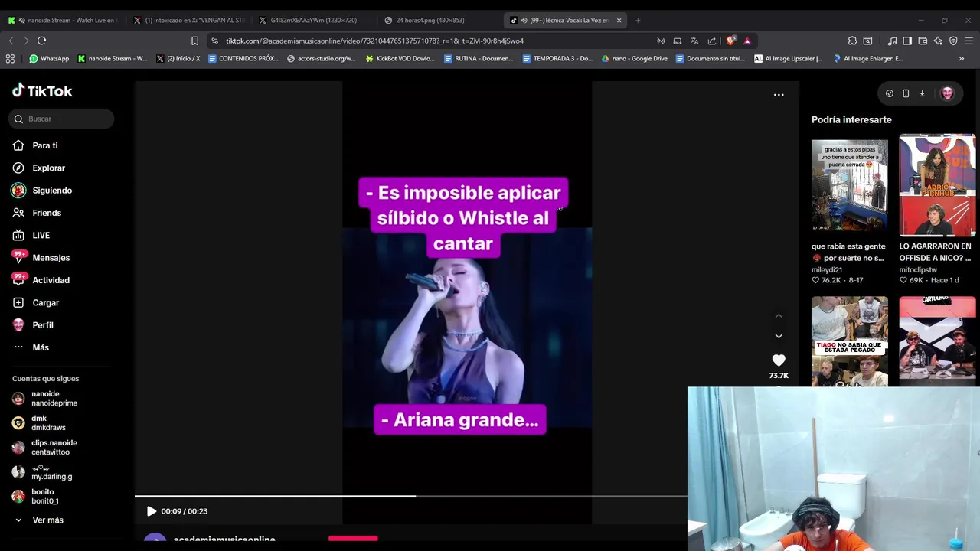Go to next video arrow
Image resolution: width=980 pixels, height=551 pixels.
[779, 336]
